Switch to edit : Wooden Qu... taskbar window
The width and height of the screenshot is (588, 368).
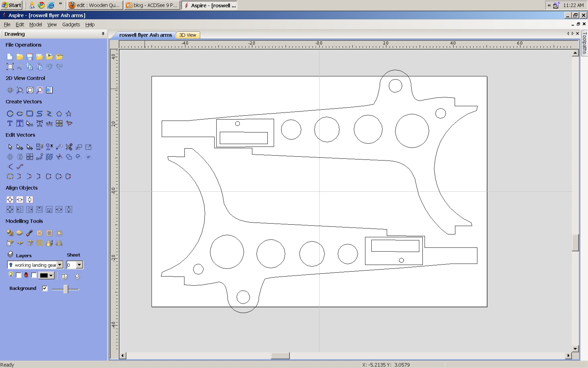point(94,5)
